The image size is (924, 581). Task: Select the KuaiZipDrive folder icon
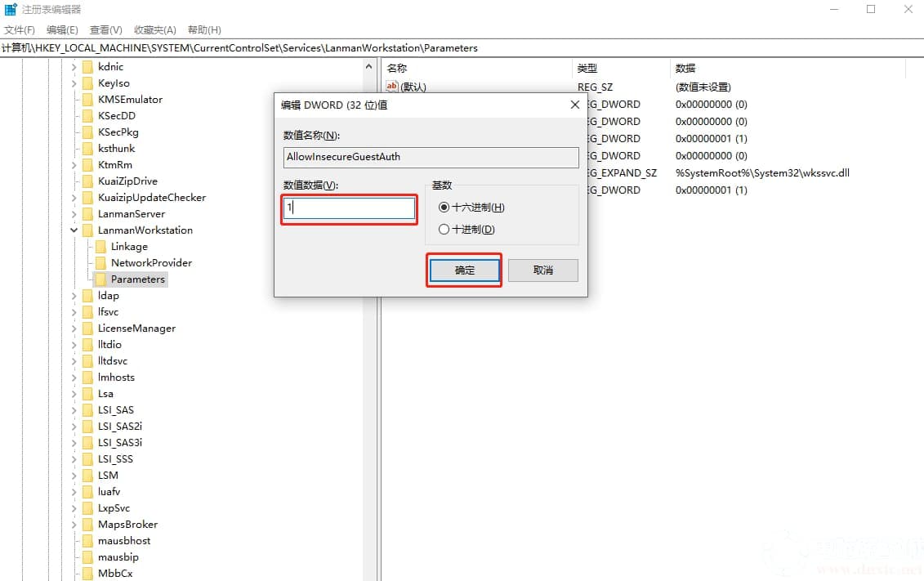coord(87,181)
